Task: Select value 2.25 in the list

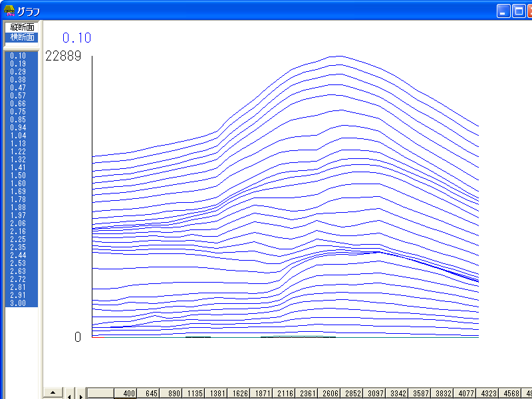Action: pos(22,239)
